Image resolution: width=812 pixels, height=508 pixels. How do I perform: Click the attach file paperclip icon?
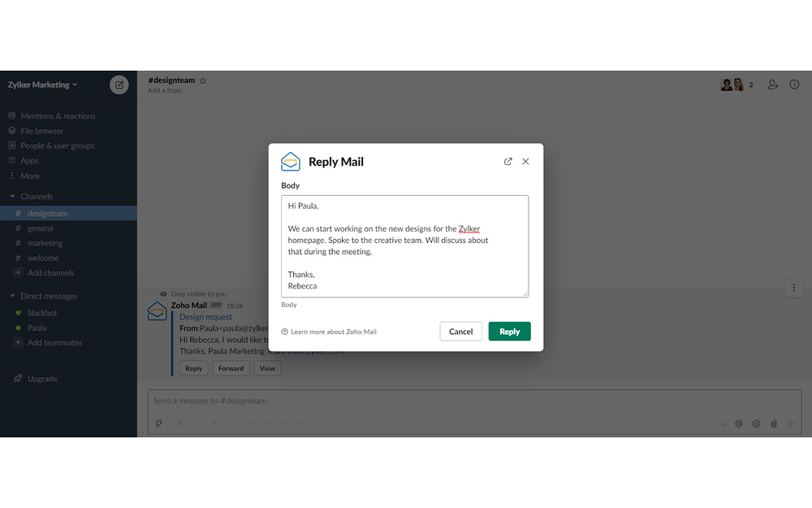pos(774,424)
